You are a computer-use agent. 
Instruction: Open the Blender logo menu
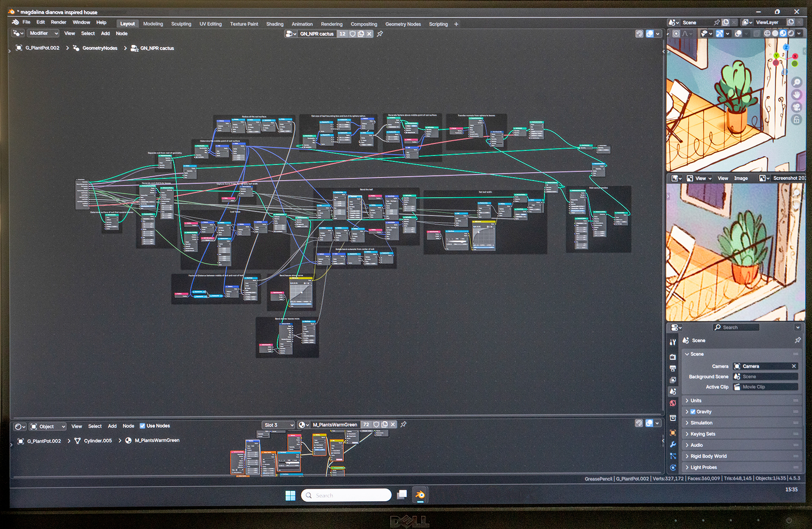click(x=15, y=22)
